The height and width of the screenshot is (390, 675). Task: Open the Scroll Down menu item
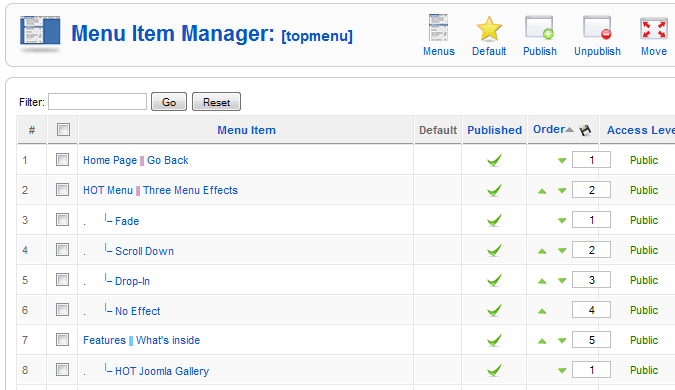tap(144, 251)
